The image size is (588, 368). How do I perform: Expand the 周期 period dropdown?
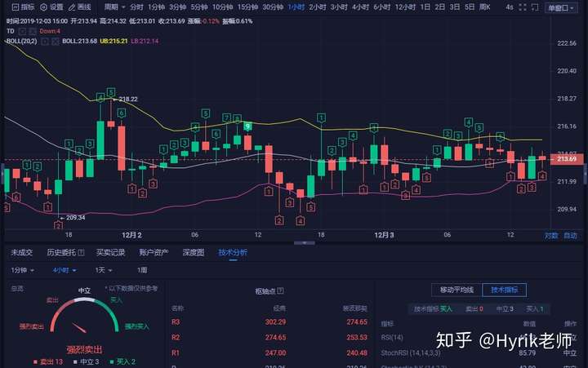[x=115, y=7]
